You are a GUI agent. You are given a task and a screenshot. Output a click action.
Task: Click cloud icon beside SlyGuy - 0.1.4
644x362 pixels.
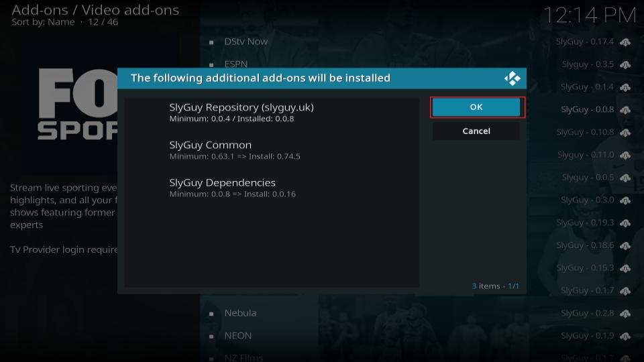coord(625,87)
